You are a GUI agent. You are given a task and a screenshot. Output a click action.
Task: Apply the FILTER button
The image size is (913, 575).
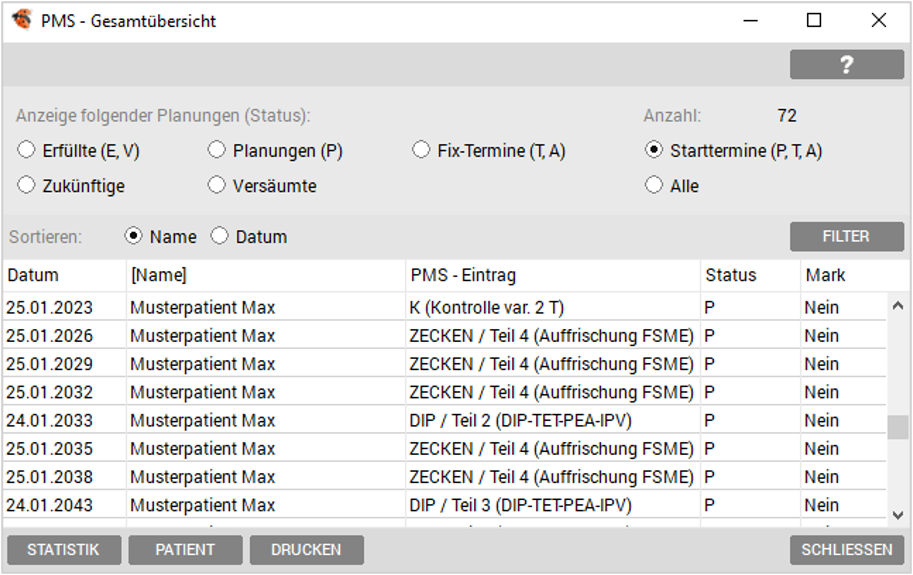[847, 236]
